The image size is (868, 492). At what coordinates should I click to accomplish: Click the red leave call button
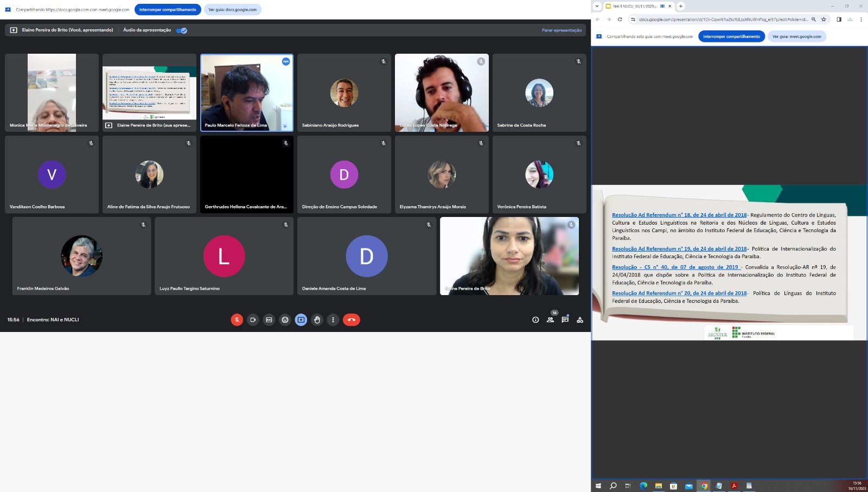351,320
